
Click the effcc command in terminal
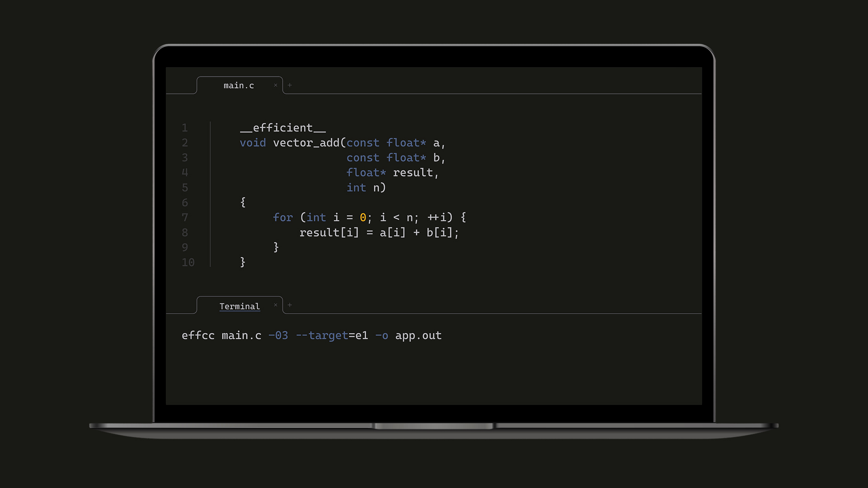point(198,336)
